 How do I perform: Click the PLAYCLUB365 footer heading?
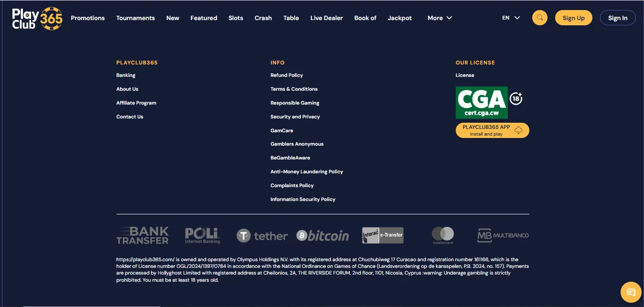click(137, 63)
